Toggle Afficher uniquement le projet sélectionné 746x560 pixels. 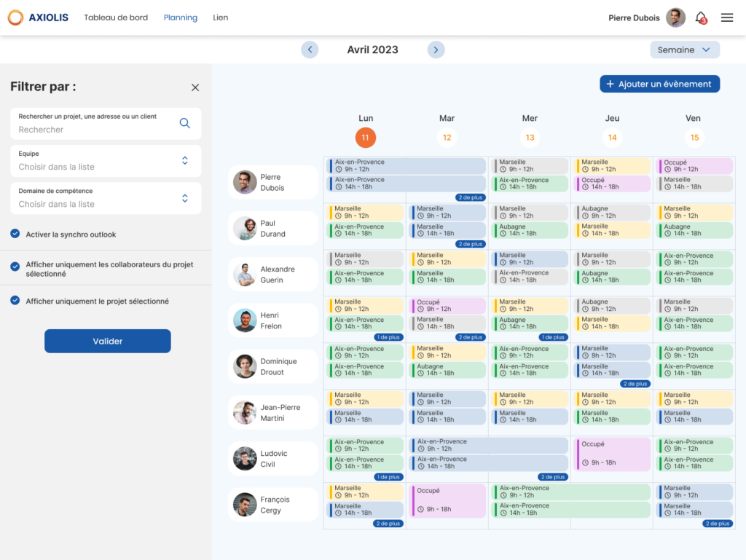[x=15, y=301]
